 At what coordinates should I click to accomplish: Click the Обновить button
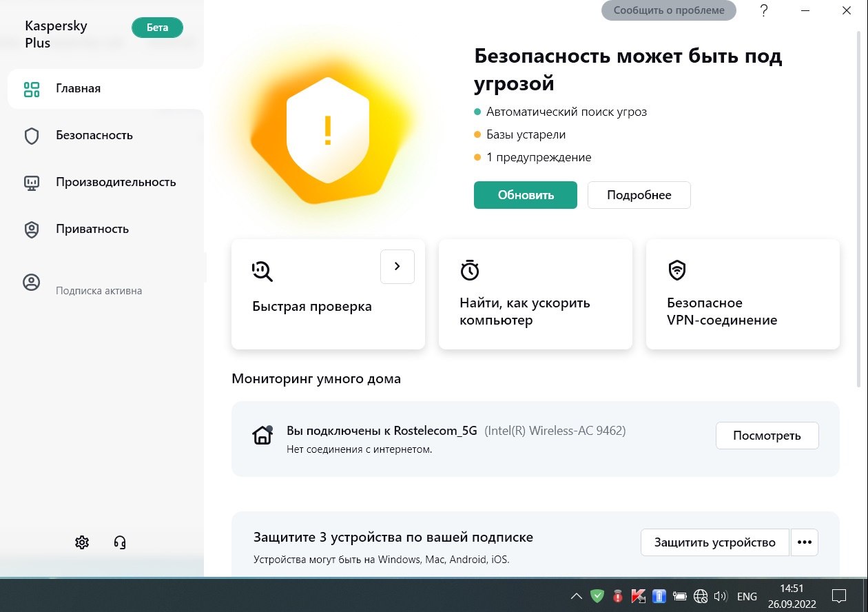526,195
